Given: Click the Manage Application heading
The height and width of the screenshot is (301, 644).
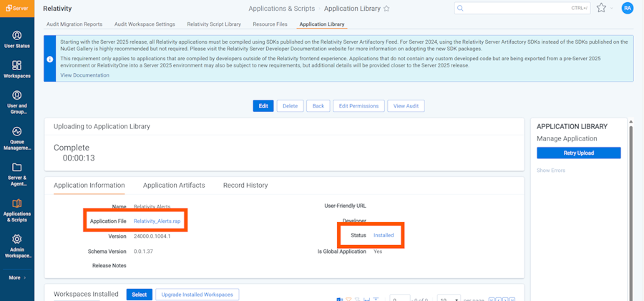Looking at the screenshot, I should tap(567, 138).
